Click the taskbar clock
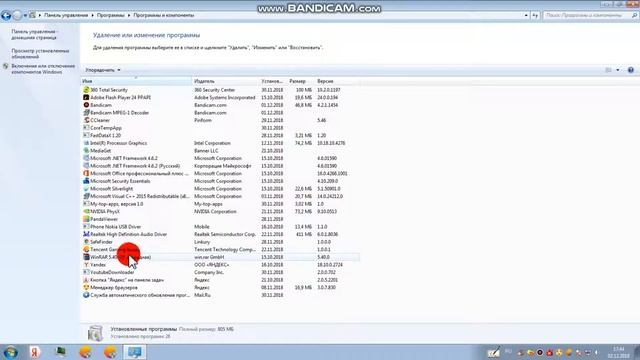 [619, 352]
